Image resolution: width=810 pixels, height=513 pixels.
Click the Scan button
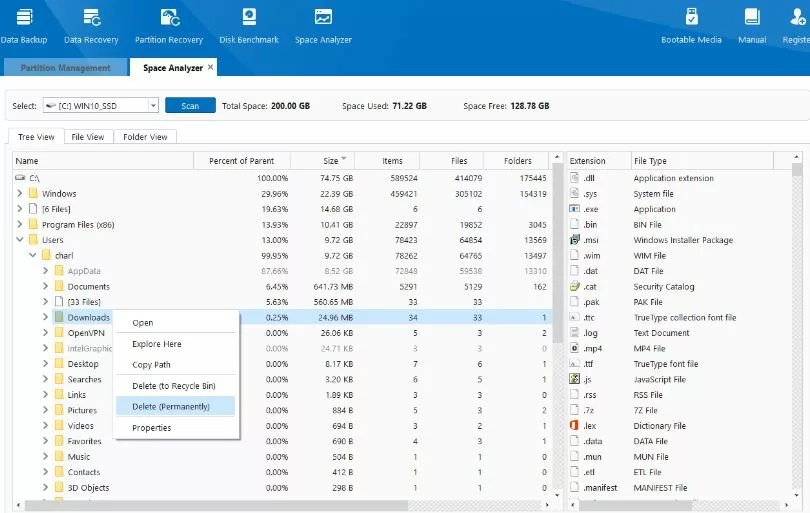pos(190,105)
